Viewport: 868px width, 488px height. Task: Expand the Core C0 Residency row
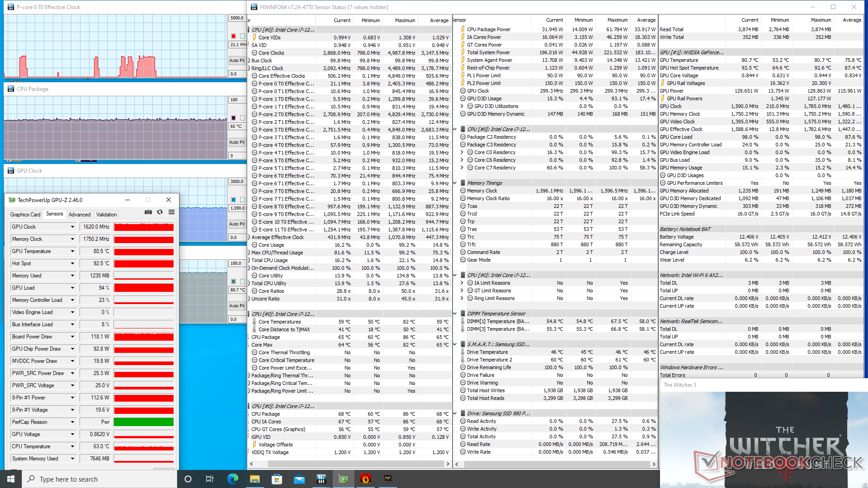(462, 152)
